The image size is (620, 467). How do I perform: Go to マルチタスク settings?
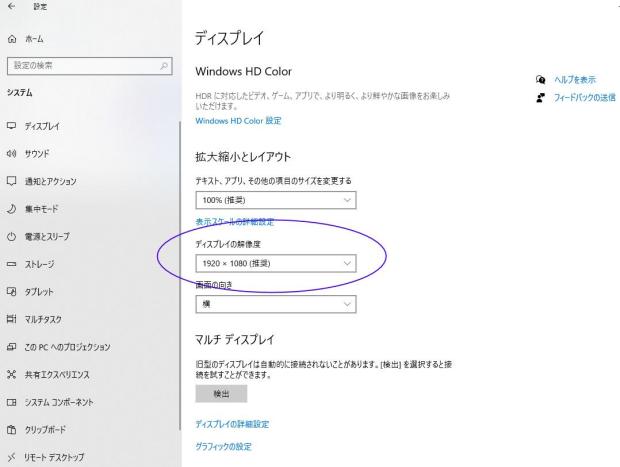point(46,320)
